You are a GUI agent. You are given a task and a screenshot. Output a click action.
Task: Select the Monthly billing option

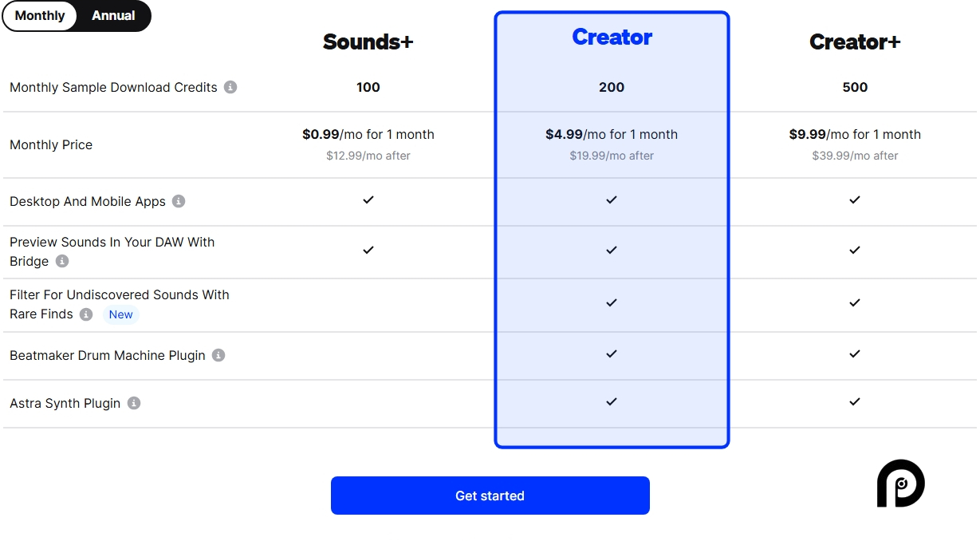pos(40,15)
